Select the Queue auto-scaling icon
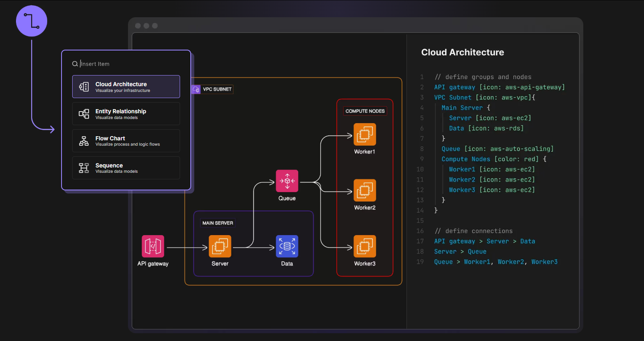 287,181
